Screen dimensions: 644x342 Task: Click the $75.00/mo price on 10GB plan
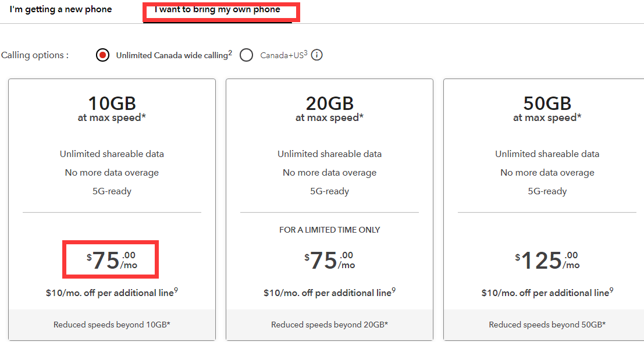(112, 260)
